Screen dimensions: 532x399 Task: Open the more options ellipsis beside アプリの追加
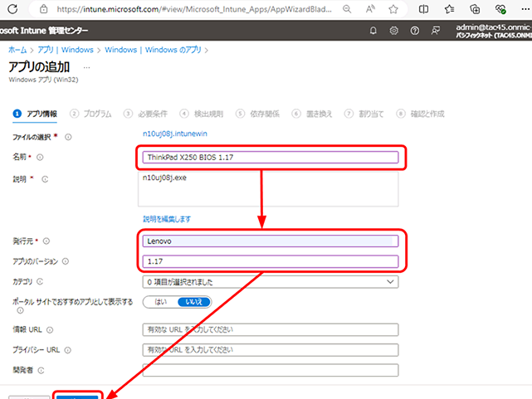tap(87, 67)
